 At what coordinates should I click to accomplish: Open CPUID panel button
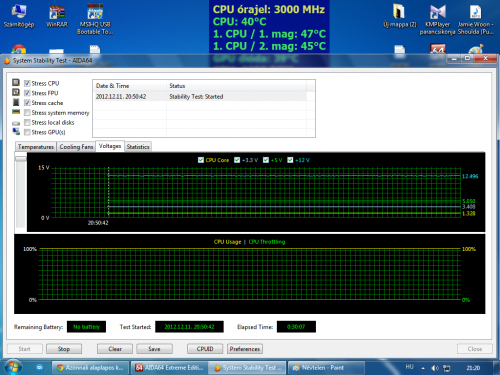tap(205, 349)
